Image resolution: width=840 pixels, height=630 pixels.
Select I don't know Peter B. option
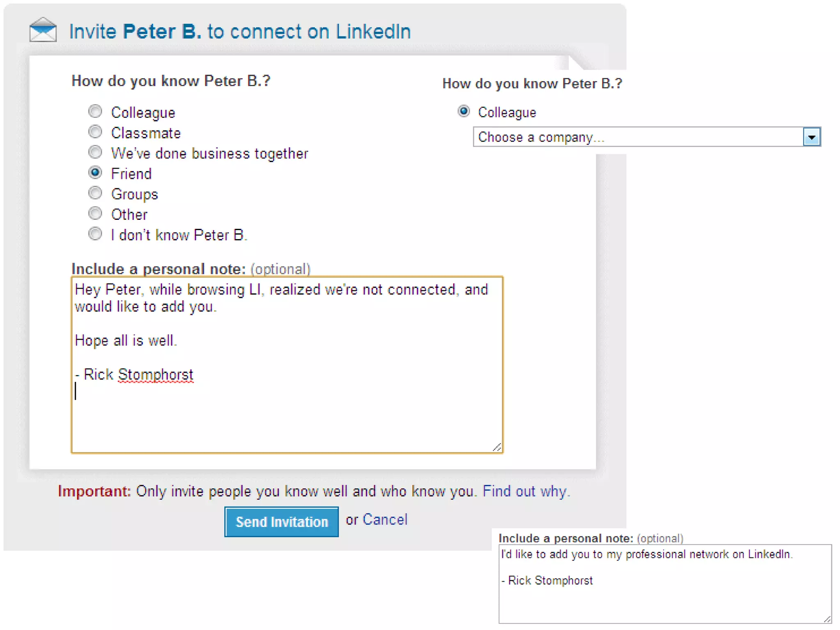point(95,234)
